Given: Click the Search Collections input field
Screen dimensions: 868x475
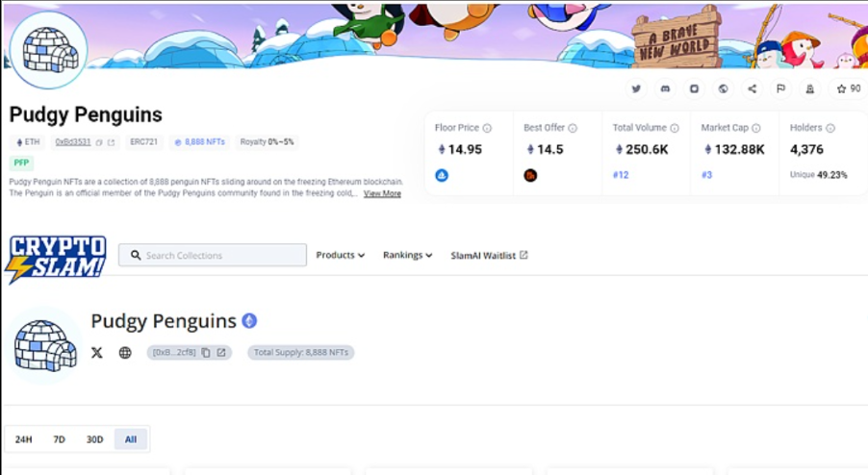Looking at the screenshot, I should [213, 255].
